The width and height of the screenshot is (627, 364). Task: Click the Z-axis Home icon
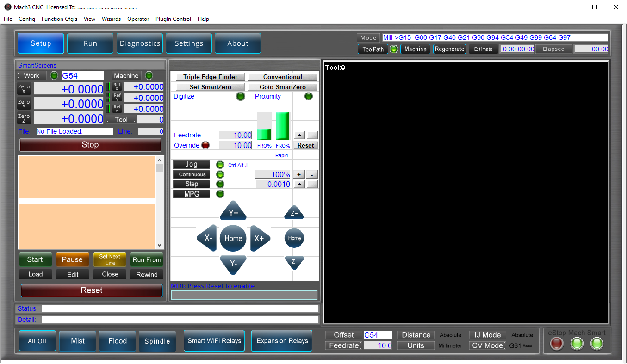(x=294, y=238)
